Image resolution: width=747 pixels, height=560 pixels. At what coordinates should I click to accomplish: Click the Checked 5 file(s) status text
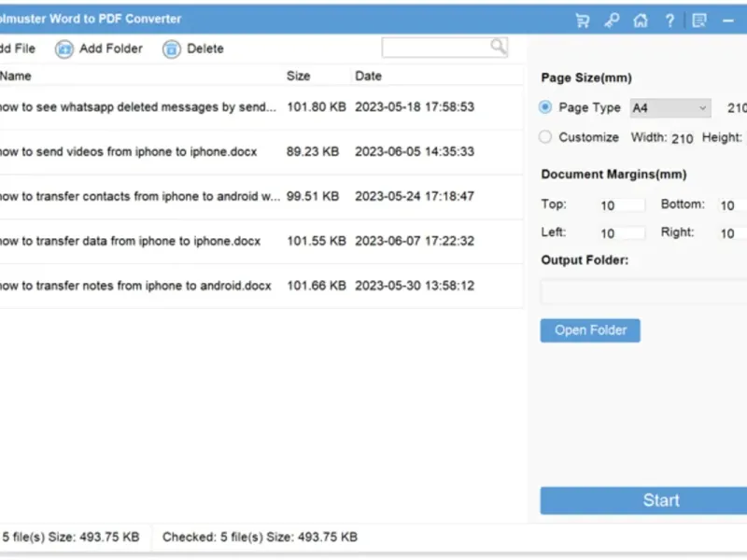click(260, 538)
